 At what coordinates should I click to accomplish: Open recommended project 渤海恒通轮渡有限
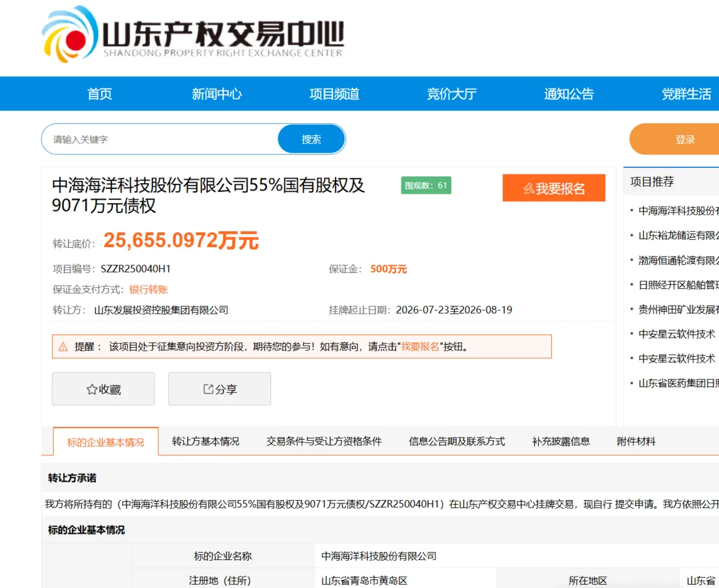[x=678, y=260]
